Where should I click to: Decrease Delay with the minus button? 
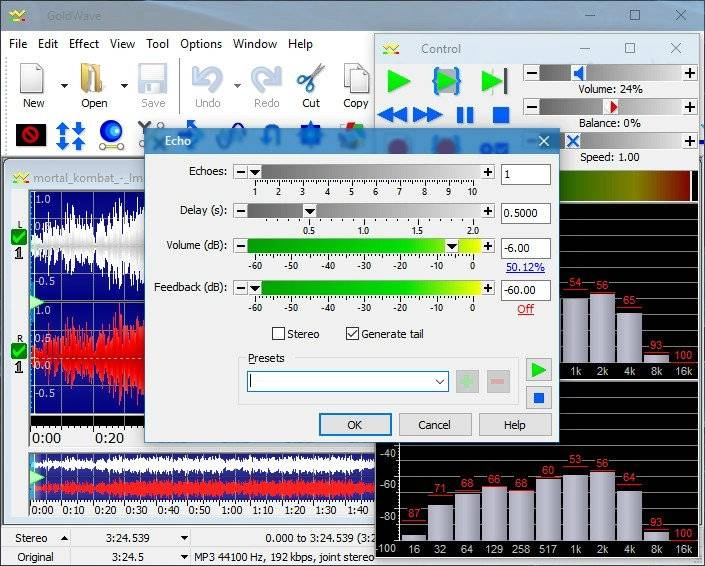coord(241,210)
